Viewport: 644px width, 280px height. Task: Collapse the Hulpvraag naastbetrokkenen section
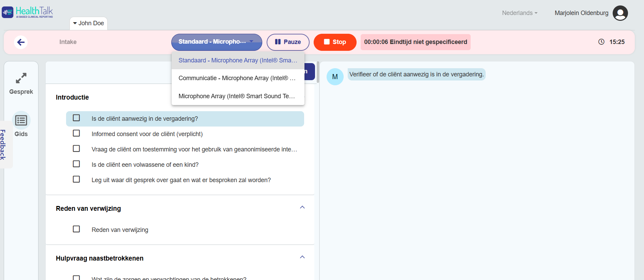pyautogui.click(x=302, y=257)
